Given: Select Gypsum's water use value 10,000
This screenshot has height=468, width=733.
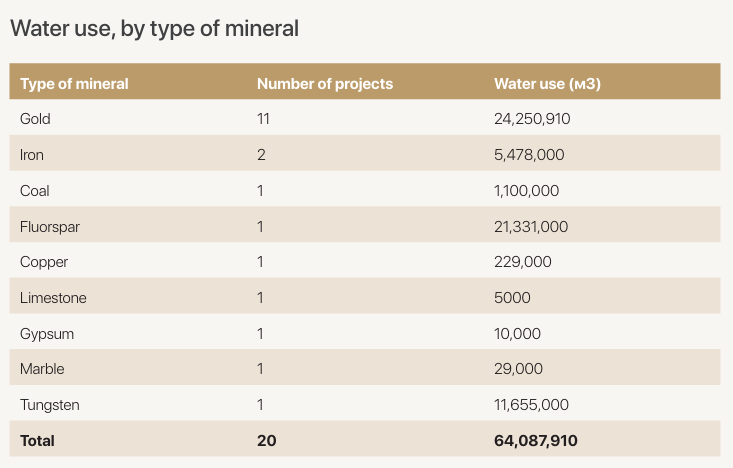Looking at the screenshot, I should pyautogui.click(x=518, y=333).
